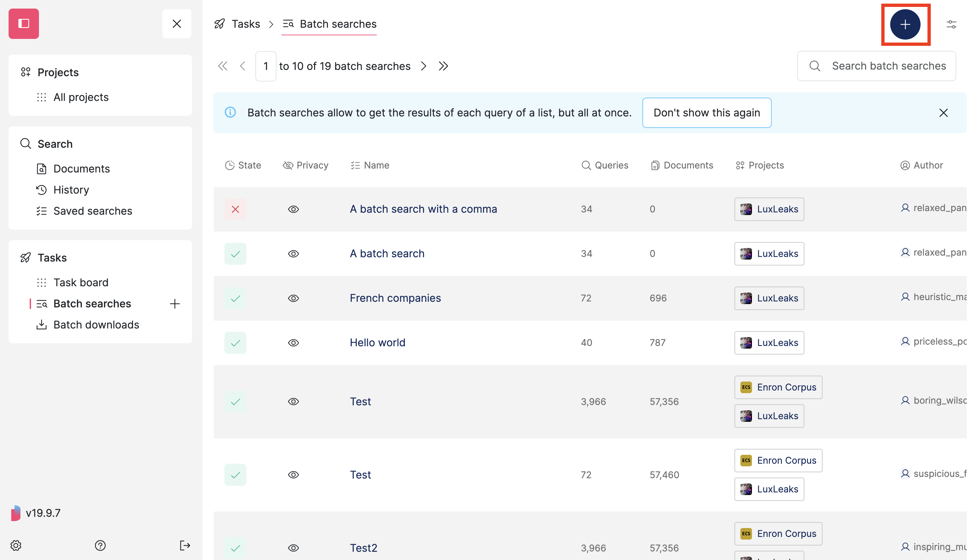Dismiss the batch searches info banner

(x=944, y=113)
